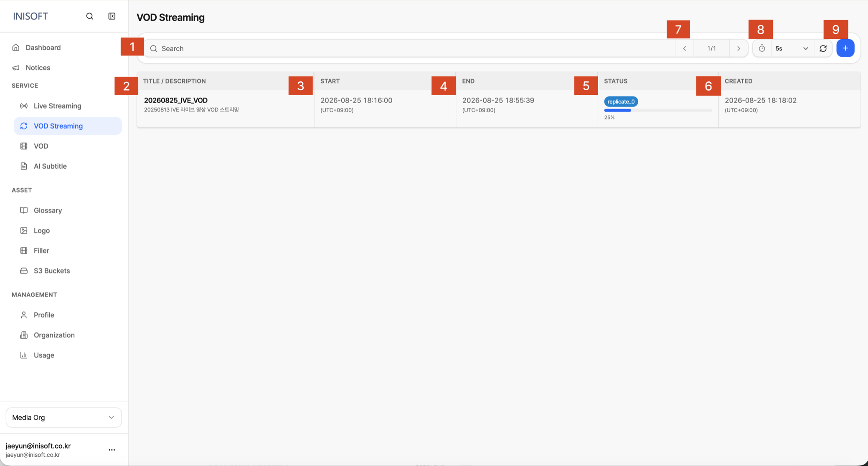Click the STATUS column header
Screen dimensions: 868x466
(616, 81)
